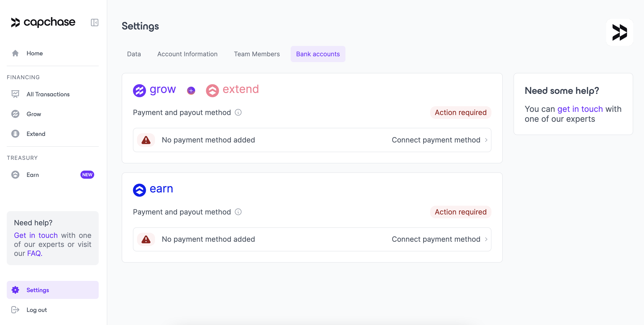644x325 pixels.
Task: Go to Home in the sidebar
Action: click(53, 53)
